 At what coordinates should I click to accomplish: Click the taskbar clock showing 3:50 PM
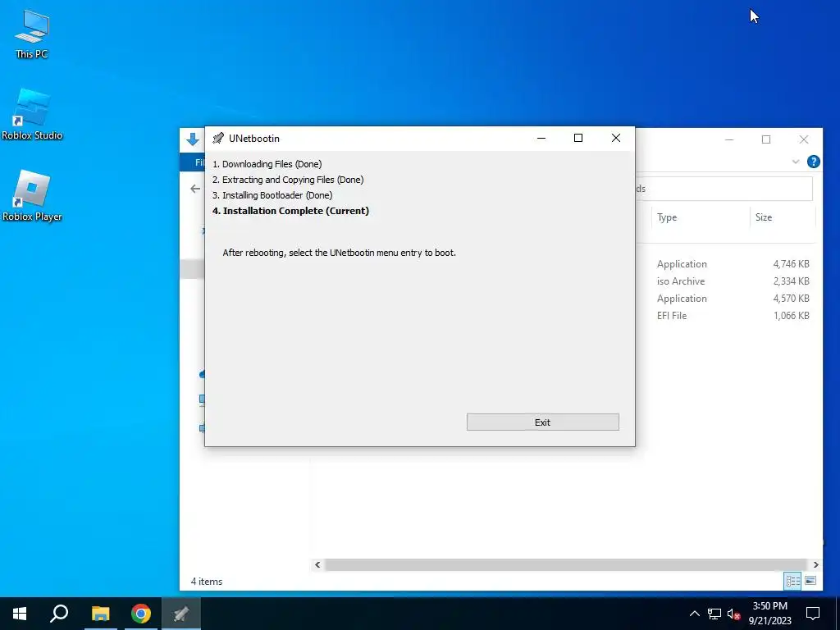pyautogui.click(x=769, y=614)
